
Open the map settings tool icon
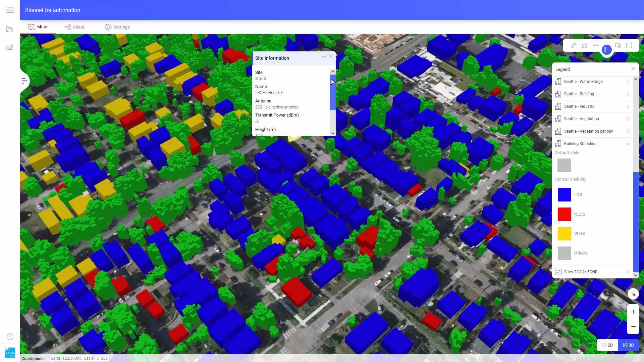(x=618, y=45)
